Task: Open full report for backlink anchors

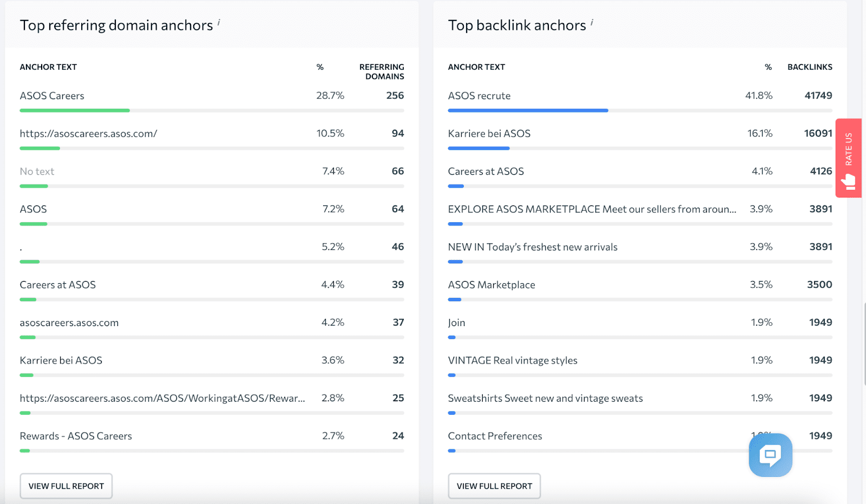Action: pyautogui.click(x=494, y=486)
